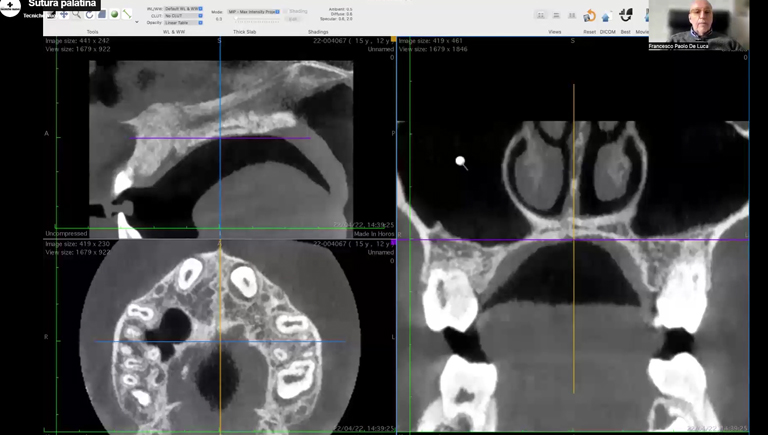
Task: Select the Length measurement tool
Action: click(x=126, y=15)
